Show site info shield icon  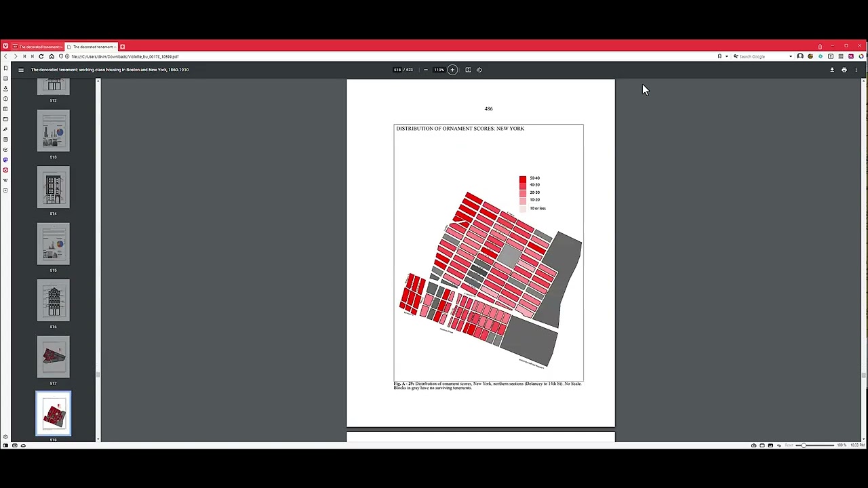click(60, 56)
